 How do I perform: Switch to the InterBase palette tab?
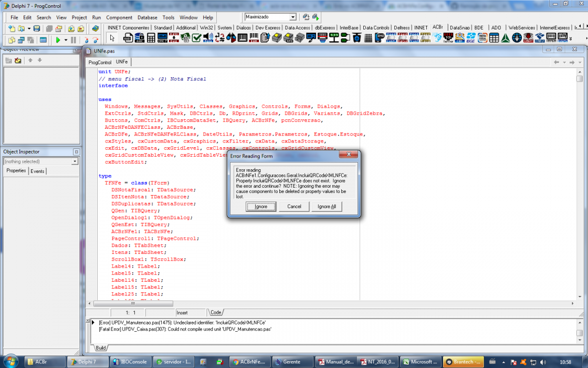349,27
